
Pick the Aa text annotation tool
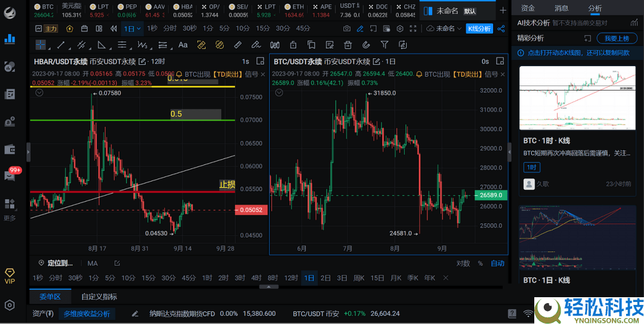pos(183,45)
